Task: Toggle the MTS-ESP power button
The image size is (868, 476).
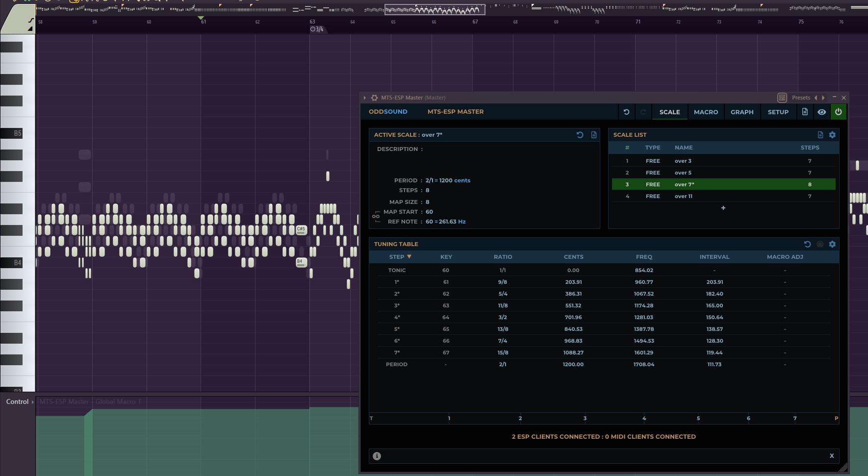Action: (839, 112)
